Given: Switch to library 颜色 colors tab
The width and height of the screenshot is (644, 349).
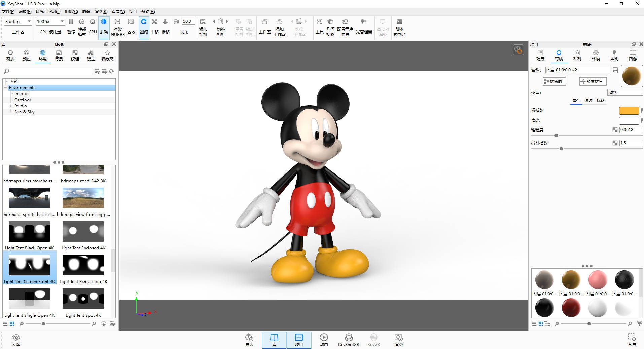Looking at the screenshot, I should [27, 55].
